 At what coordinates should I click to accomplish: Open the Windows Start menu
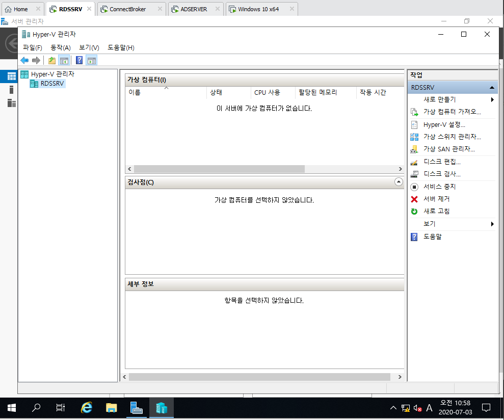pos(12,408)
